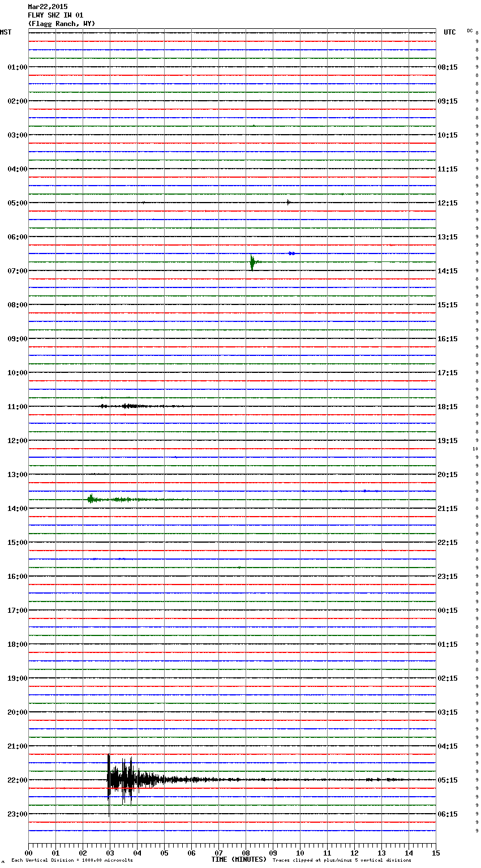Screen dimensions: 481x868
Task: Click the 09:00 MST time label
Action: 17,338
